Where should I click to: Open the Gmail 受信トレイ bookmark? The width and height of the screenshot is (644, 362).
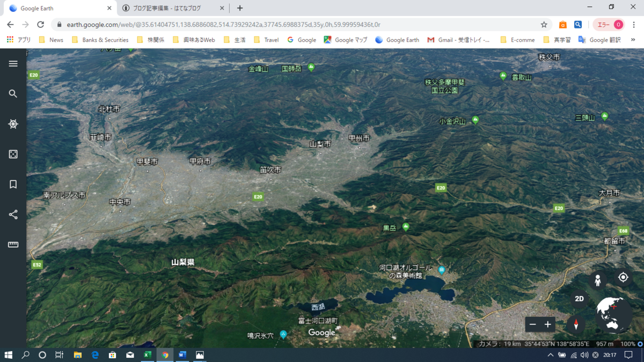(x=458, y=40)
